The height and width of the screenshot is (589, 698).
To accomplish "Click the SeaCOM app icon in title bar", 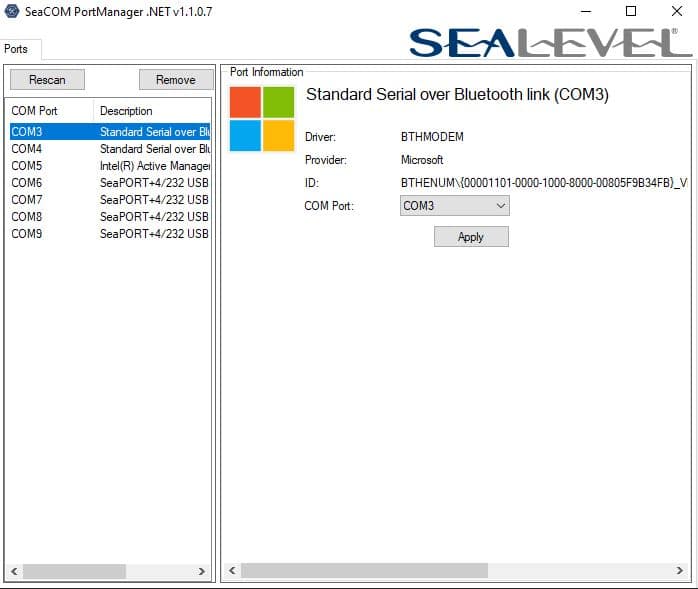I will (11, 11).
